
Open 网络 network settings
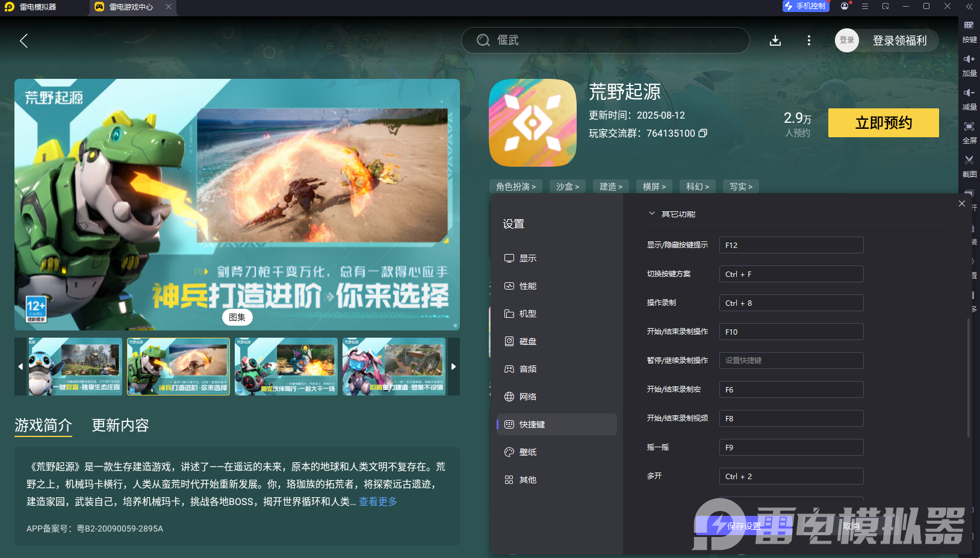pos(527,396)
